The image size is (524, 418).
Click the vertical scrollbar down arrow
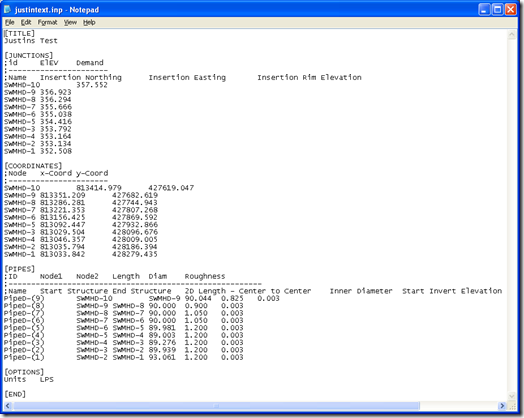pos(512,396)
